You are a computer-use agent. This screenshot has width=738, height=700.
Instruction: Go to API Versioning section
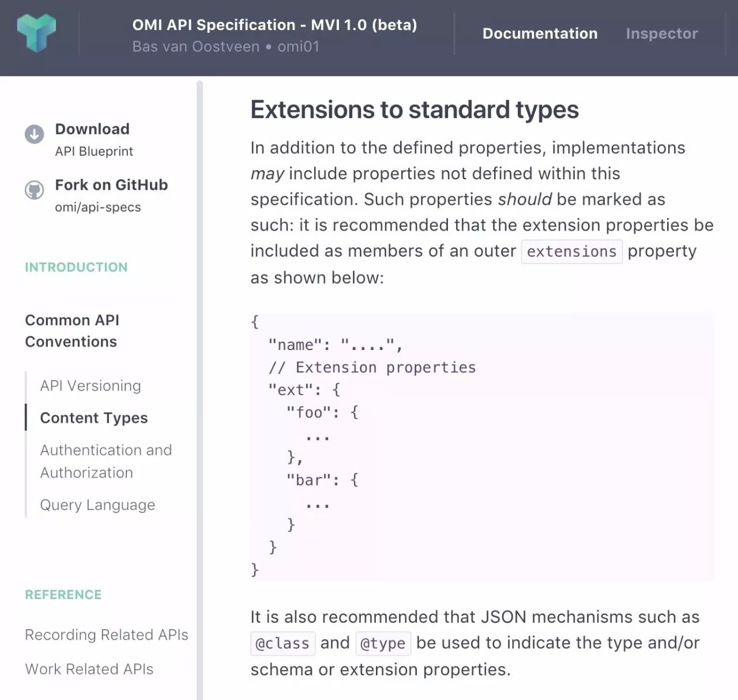pos(91,386)
